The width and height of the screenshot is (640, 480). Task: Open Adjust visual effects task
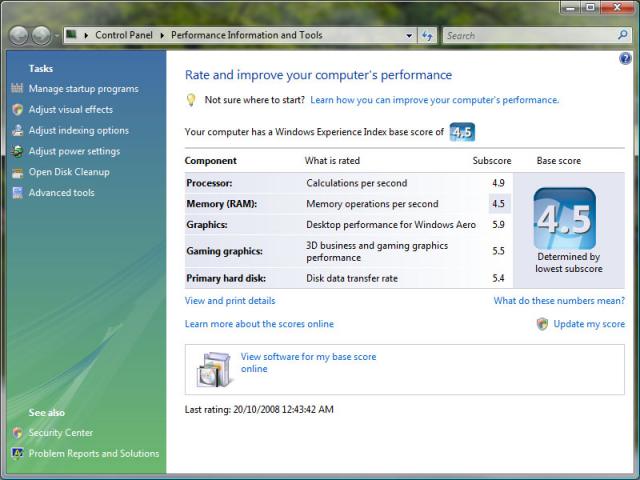[x=71, y=109]
